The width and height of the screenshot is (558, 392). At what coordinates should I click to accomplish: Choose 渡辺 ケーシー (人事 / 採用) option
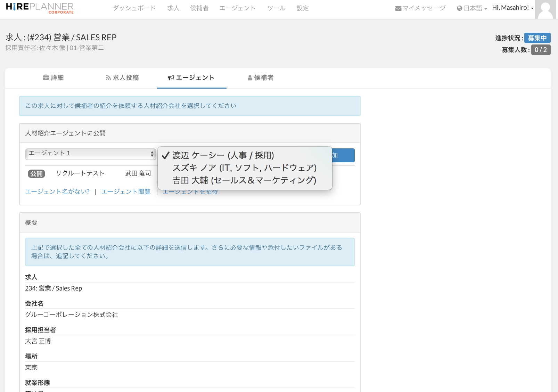click(223, 155)
